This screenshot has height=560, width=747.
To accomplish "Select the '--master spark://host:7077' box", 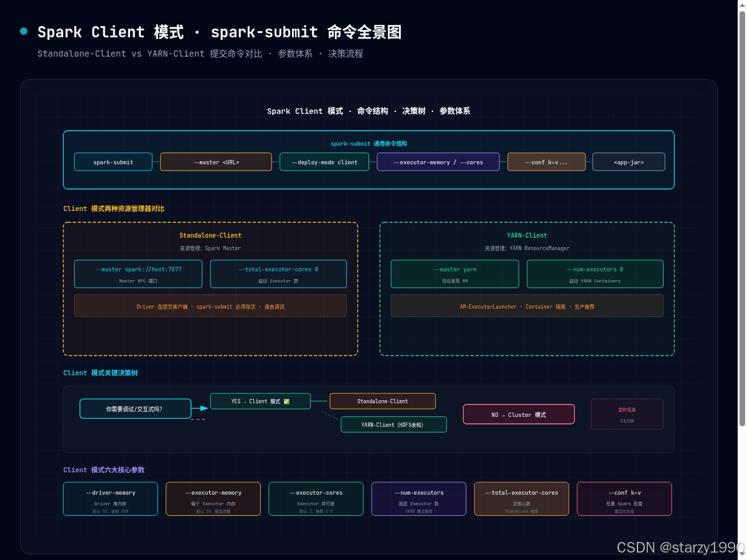I will point(138,274).
